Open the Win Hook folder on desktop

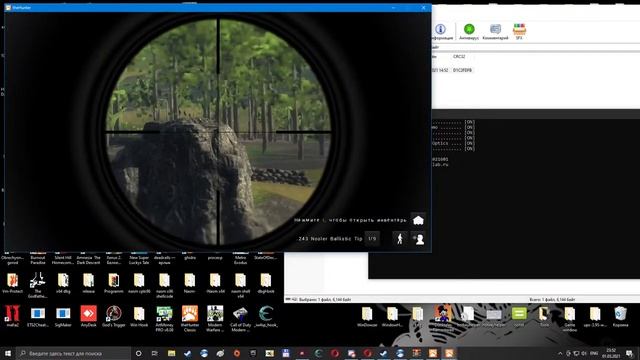139,317
